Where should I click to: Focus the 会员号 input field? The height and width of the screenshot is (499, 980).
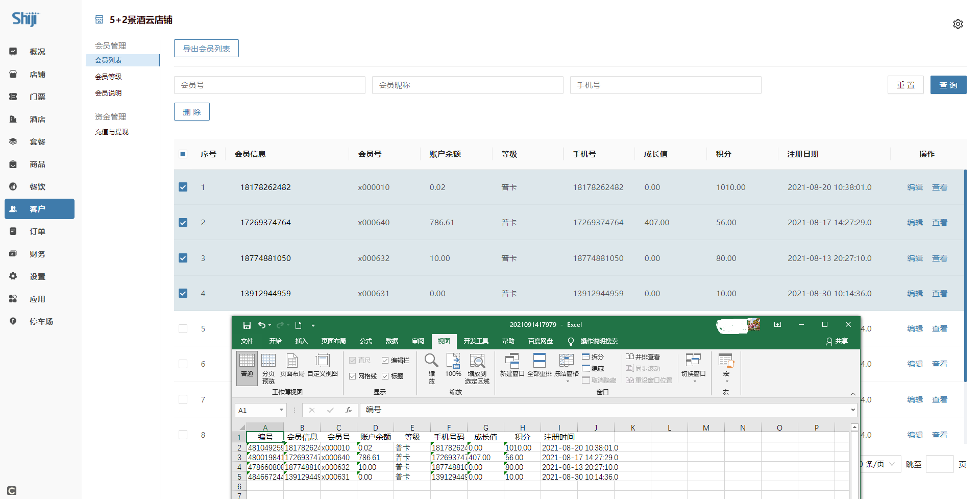coord(269,85)
